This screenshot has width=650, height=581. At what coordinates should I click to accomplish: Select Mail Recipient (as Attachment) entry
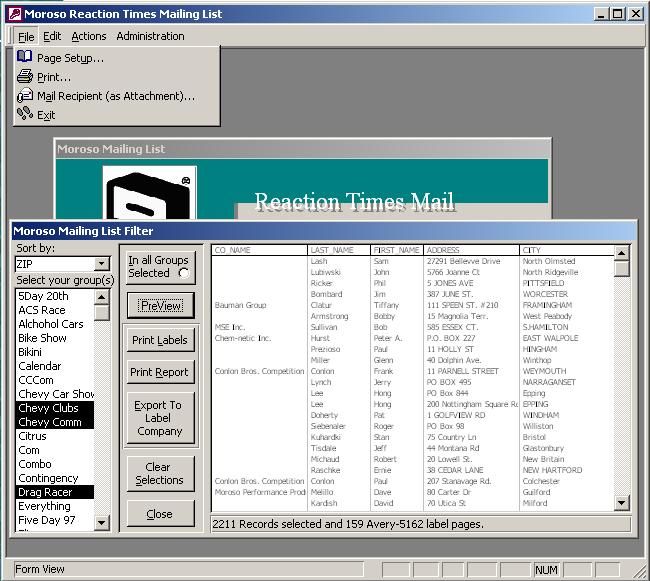point(116,96)
